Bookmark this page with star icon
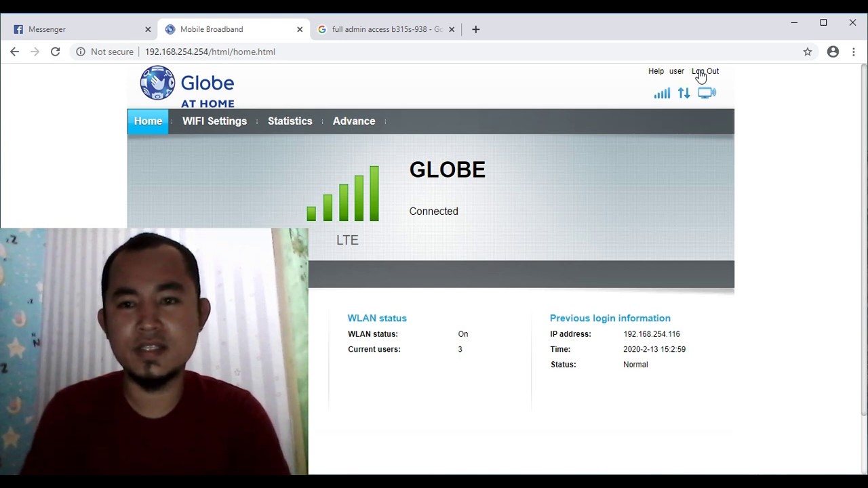The width and height of the screenshot is (868, 488). tap(808, 52)
